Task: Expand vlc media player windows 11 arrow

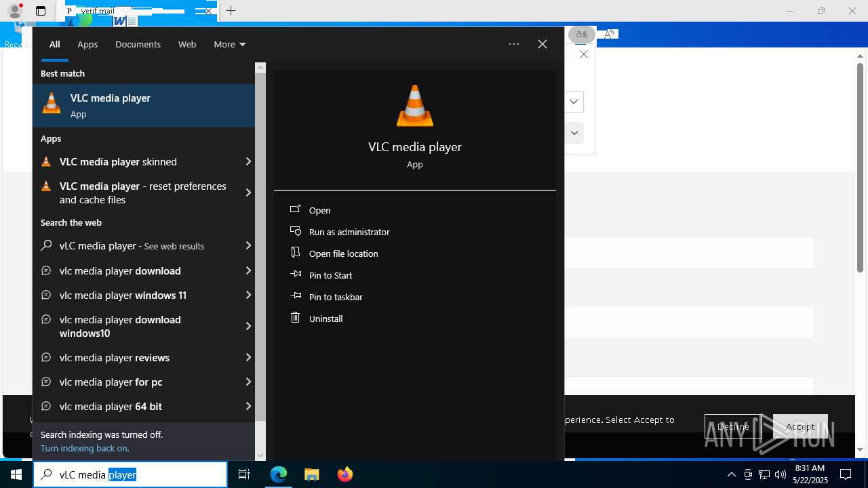Action: point(248,296)
